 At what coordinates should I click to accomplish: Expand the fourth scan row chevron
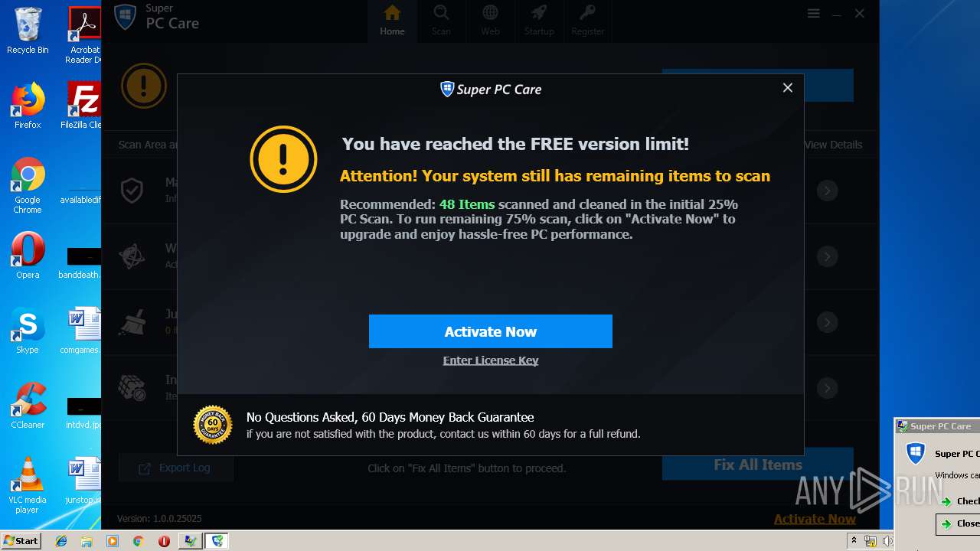pos(827,388)
